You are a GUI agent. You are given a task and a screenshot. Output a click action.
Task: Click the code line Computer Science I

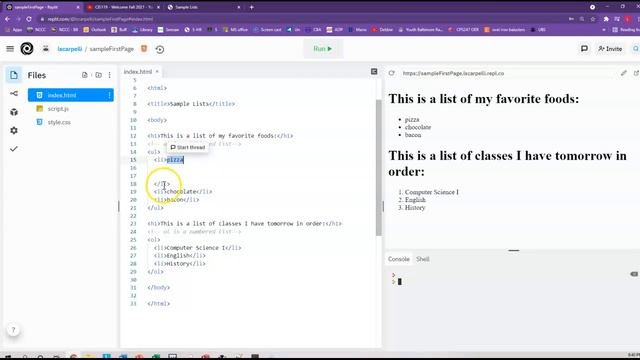click(x=198, y=248)
